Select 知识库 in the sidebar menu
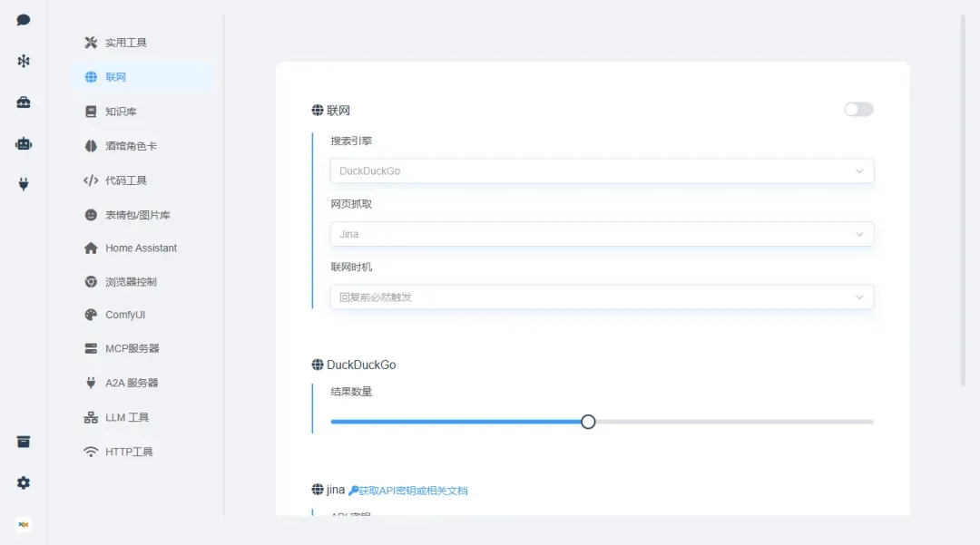Screen dimensions: 980x545 (x=121, y=112)
